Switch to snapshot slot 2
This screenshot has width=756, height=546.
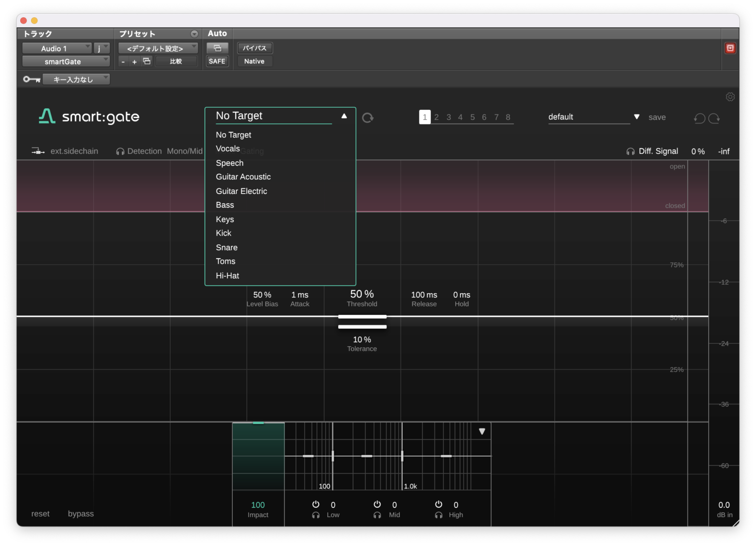(437, 117)
